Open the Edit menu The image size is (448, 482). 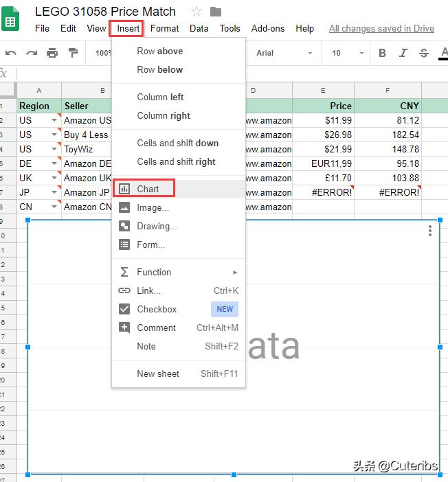pos(68,29)
